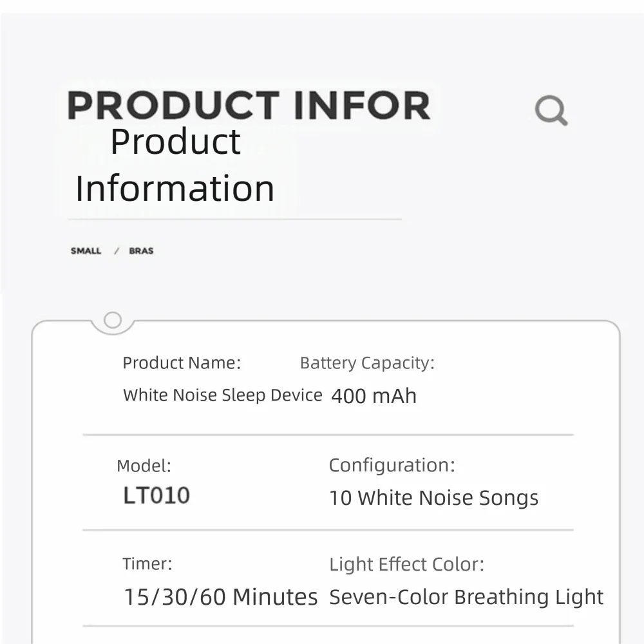
Task: Click the slash separator between SMALL and BRAS
Action: [x=117, y=251]
